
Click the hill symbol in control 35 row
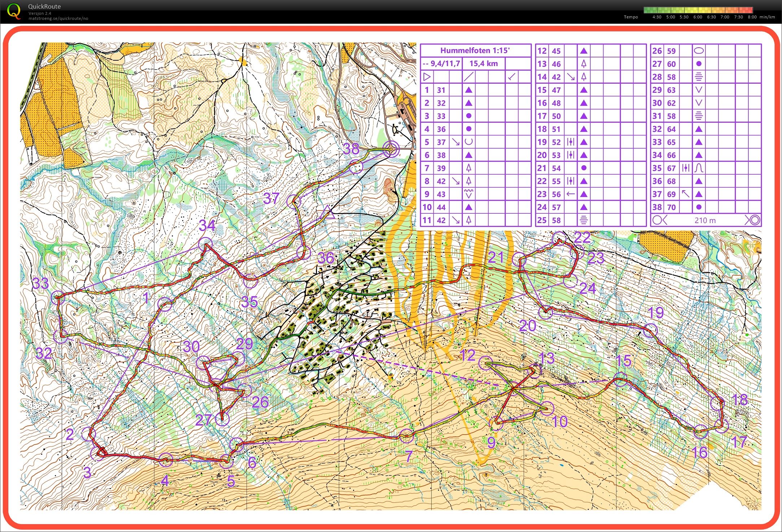click(x=699, y=168)
